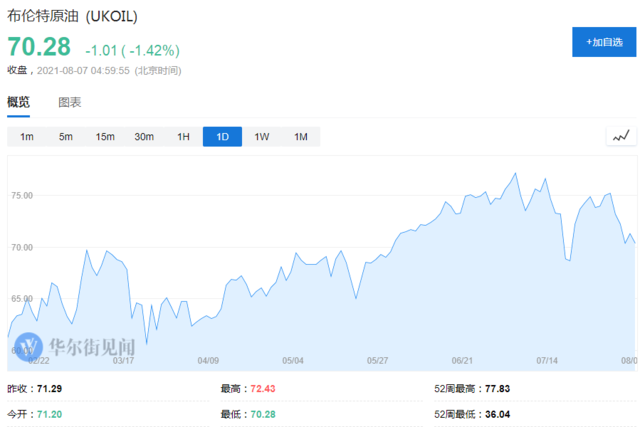The image size is (640, 427).
Task: Click the 布伦特原油 (UKOIL) title
Action: point(72,16)
